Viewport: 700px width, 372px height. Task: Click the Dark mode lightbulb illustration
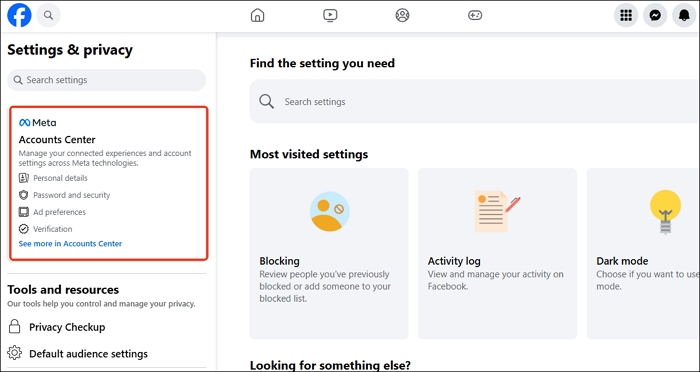665,212
